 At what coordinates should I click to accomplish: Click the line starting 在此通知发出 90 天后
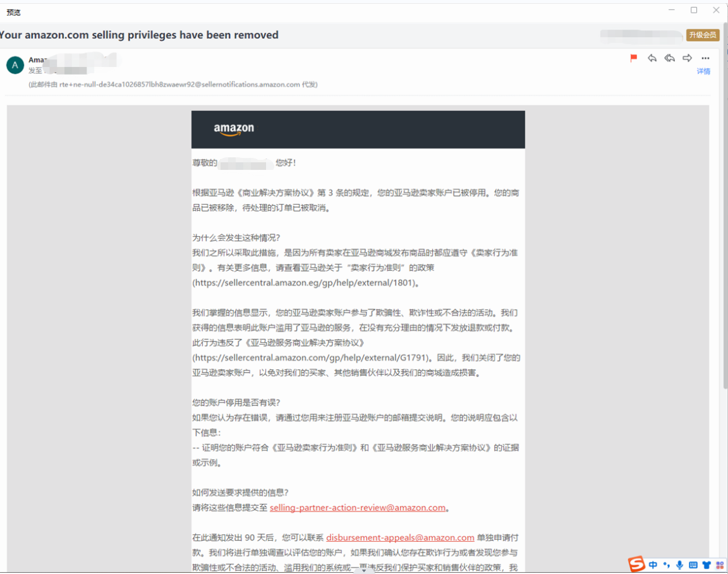click(355, 537)
